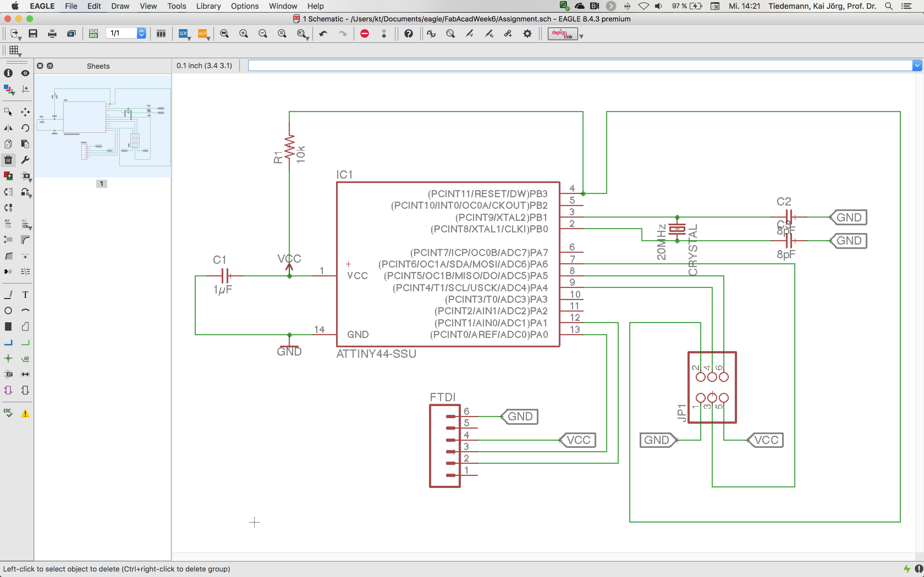The width and height of the screenshot is (924, 577).
Task: Expand the command line history dropdown
Action: pos(917,66)
